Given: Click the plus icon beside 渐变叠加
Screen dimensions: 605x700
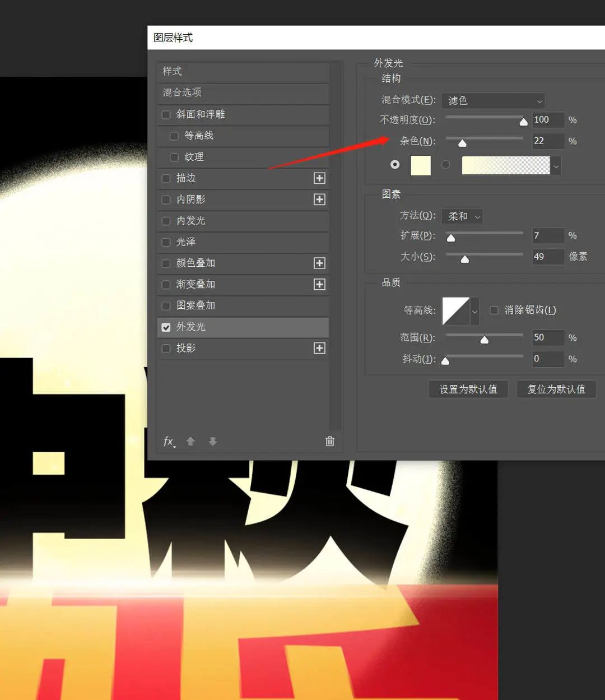Looking at the screenshot, I should tap(319, 285).
